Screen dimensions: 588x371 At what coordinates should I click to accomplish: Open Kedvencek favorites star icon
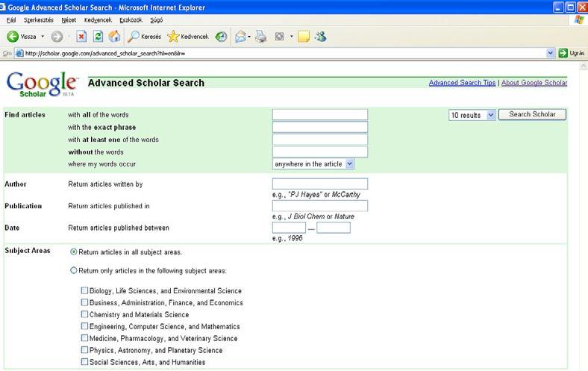[x=173, y=37]
